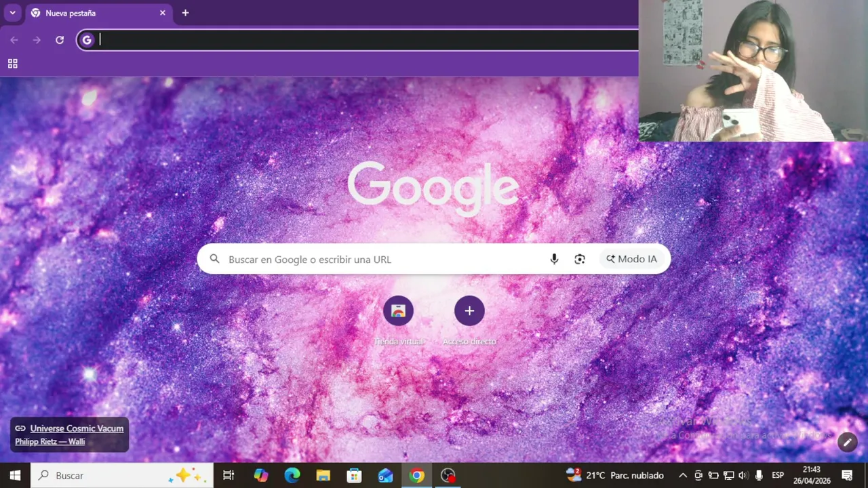
Task: Click the taskbar Buscar search box
Action: point(122,476)
